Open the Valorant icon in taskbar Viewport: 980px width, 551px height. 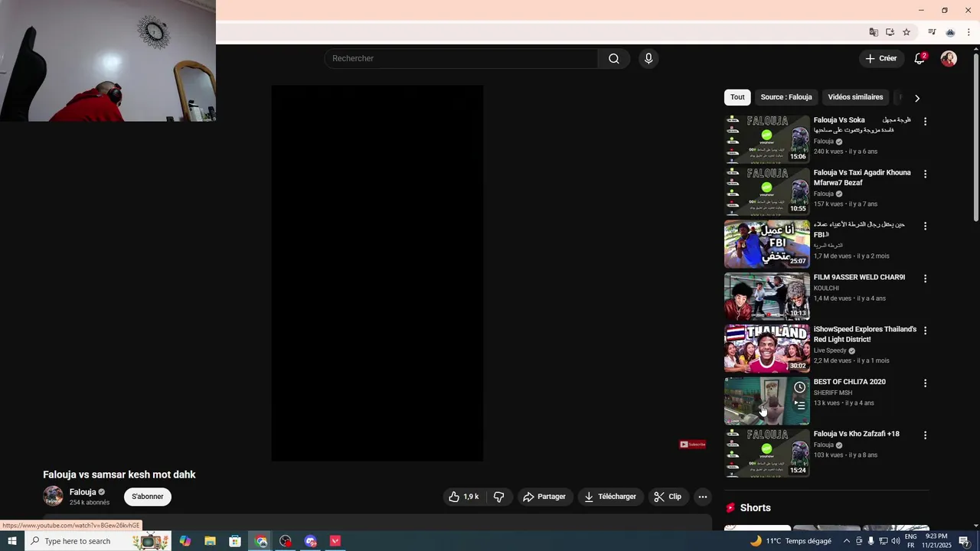point(335,541)
